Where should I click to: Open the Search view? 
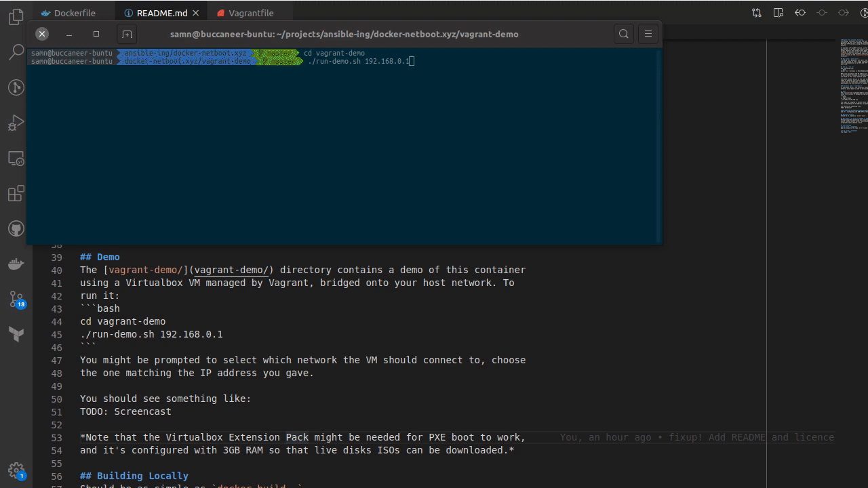[x=16, y=52]
